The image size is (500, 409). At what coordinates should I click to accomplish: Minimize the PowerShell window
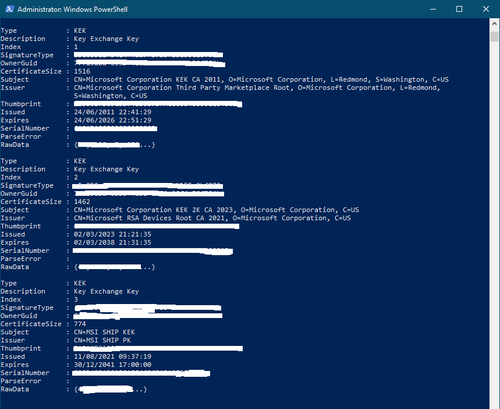click(x=433, y=9)
